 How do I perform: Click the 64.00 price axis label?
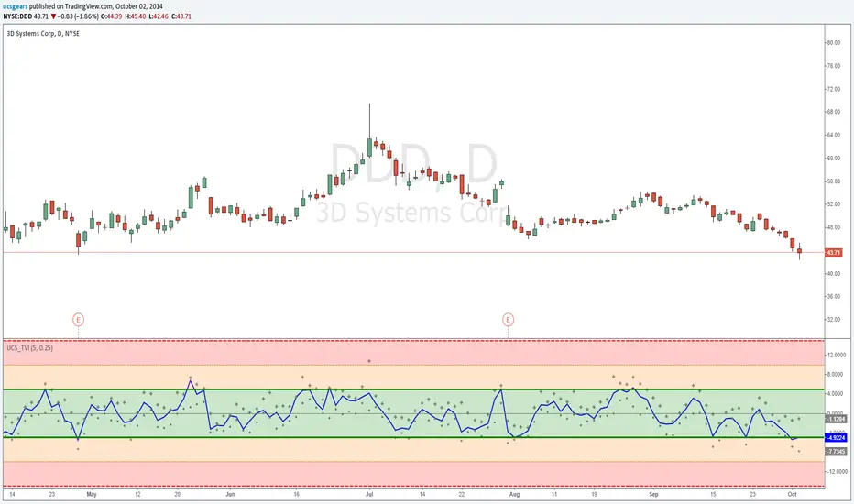click(x=833, y=135)
